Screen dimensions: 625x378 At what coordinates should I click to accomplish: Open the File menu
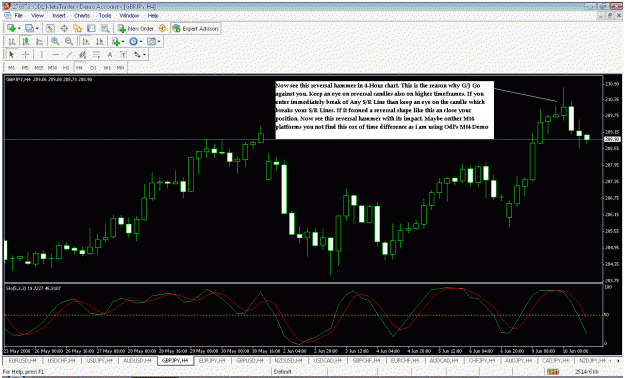(x=18, y=16)
